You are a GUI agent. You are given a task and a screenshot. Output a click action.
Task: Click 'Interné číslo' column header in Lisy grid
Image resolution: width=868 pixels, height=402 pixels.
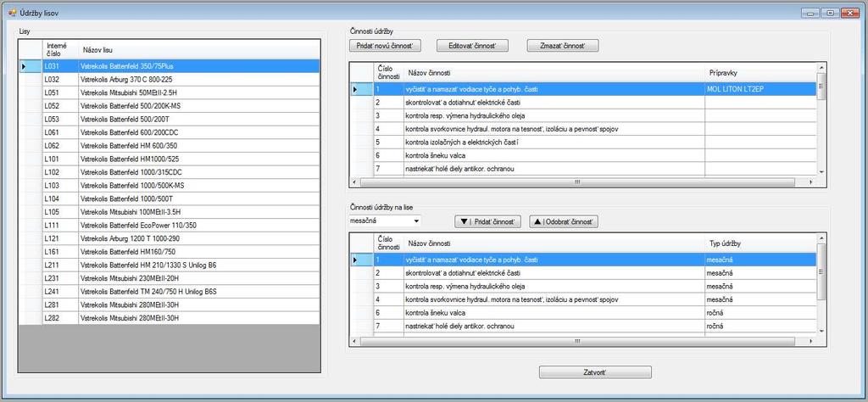tap(60, 50)
